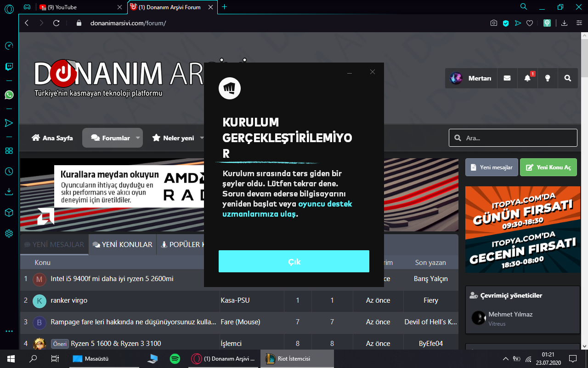This screenshot has height=368, width=588.
Task: Open WhatsApp in the Opera sidebar
Action: [9, 95]
